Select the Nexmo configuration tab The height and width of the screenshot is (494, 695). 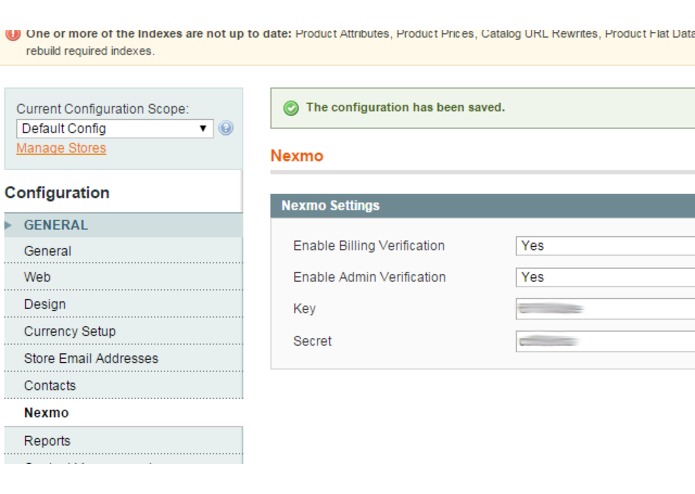click(124, 413)
